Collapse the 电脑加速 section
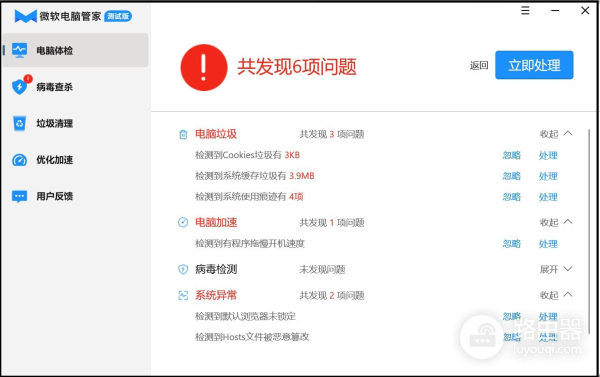600x377 pixels. 556,222
